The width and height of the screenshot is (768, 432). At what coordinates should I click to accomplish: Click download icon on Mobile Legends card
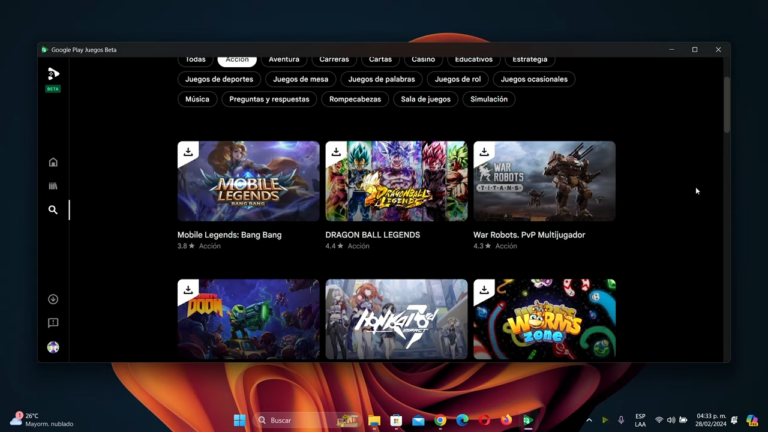click(188, 151)
